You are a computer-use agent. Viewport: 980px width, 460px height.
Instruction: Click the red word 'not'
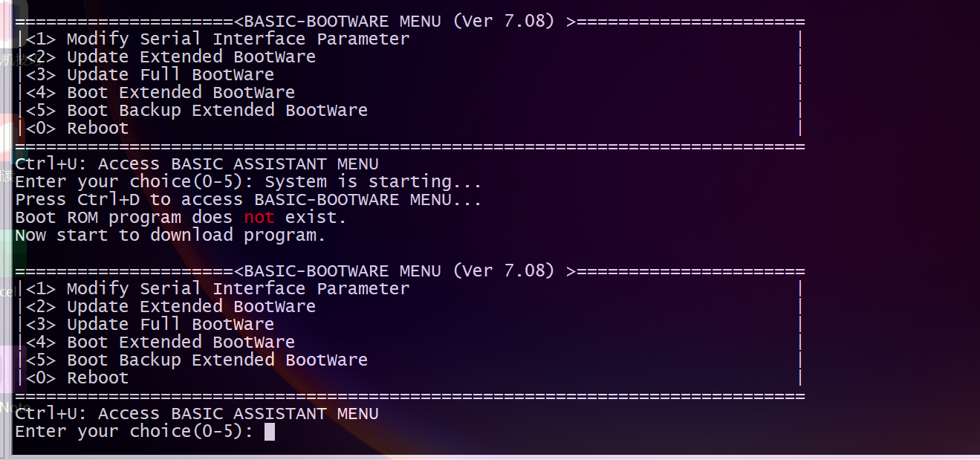point(259,217)
